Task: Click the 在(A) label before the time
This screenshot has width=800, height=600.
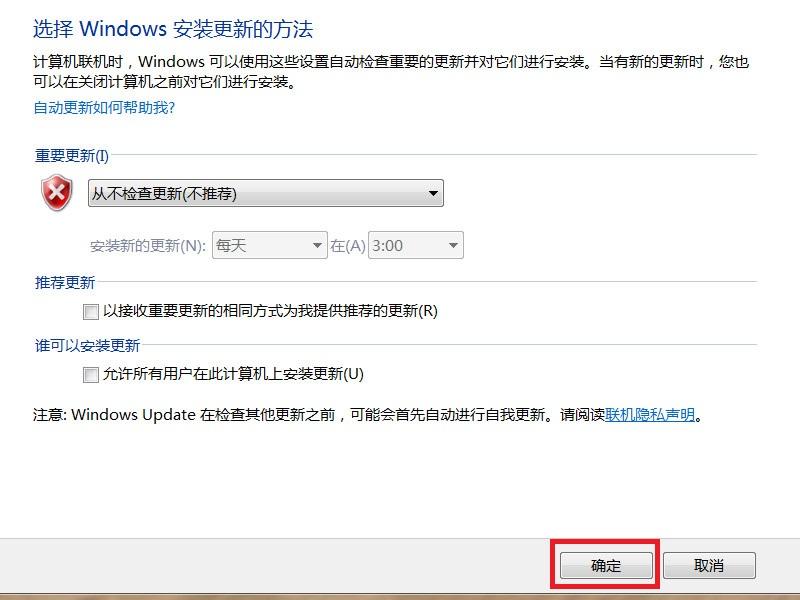Action: coord(348,246)
